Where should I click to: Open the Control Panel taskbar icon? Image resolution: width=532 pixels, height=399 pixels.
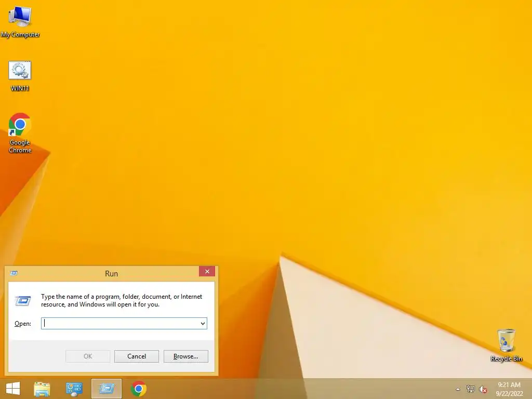click(74, 389)
